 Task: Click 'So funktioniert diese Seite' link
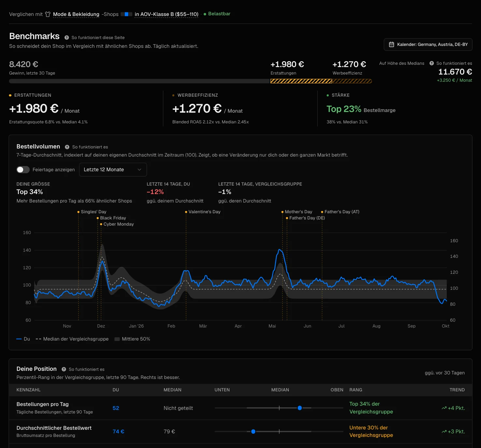coord(98,38)
